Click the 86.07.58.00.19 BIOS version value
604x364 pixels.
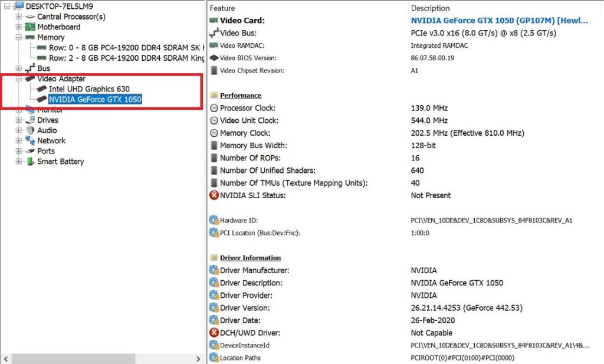click(432, 58)
